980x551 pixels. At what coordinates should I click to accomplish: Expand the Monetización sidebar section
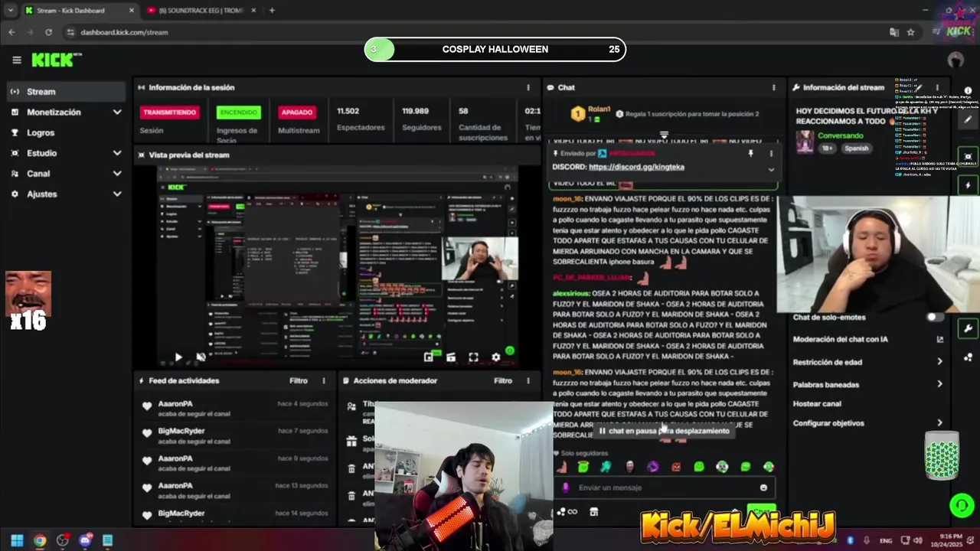[x=64, y=112]
